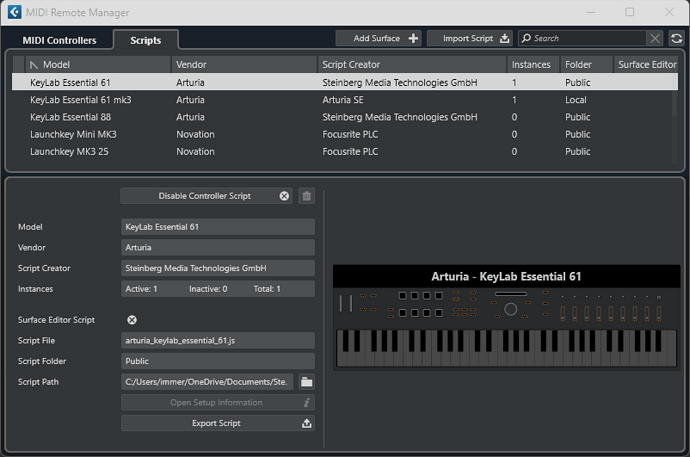Click Add Surface button
The width and height of the screenshot is (690, 457).
(x=378, y=38)
